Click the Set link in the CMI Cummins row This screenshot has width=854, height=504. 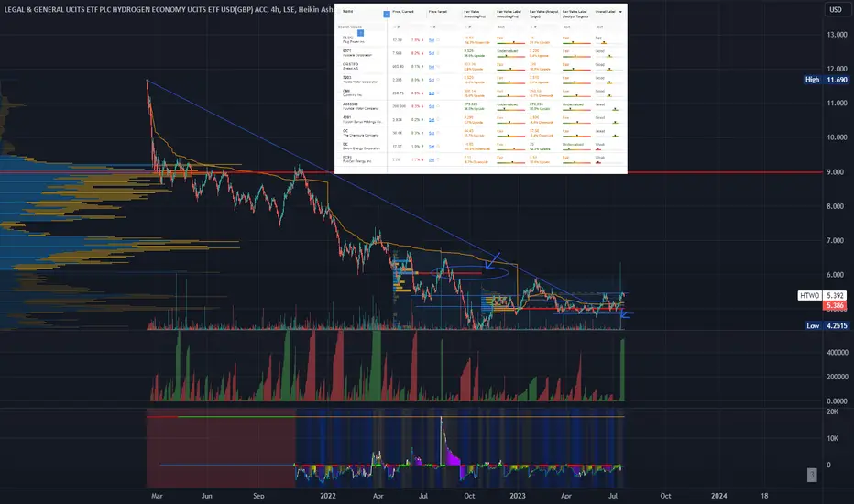(x=432, y=93)
